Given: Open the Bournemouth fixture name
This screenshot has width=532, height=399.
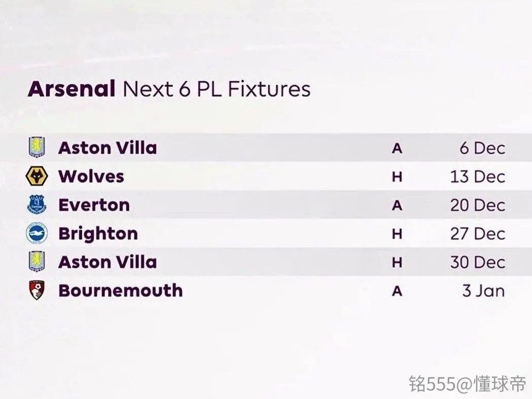Looking at the screenshot, I should tap(120, 291).
